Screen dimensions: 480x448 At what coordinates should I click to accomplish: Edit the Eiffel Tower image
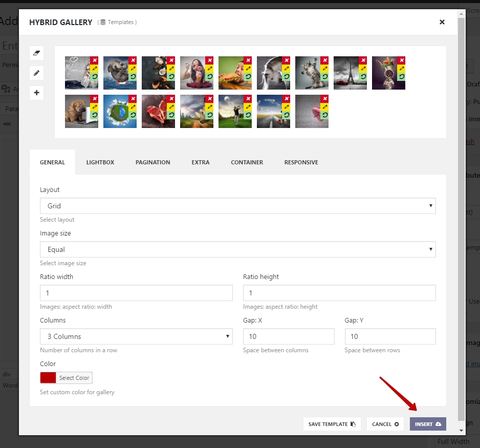coord(363,69)
